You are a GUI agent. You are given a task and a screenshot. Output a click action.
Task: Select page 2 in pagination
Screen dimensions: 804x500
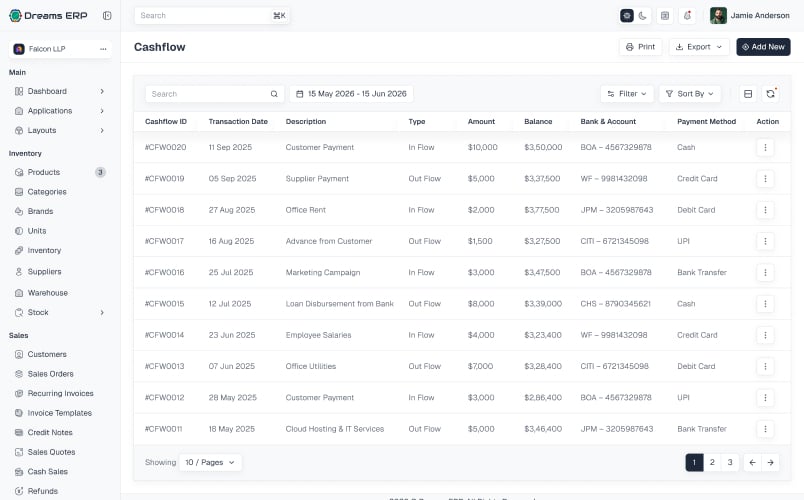[712, 462]
